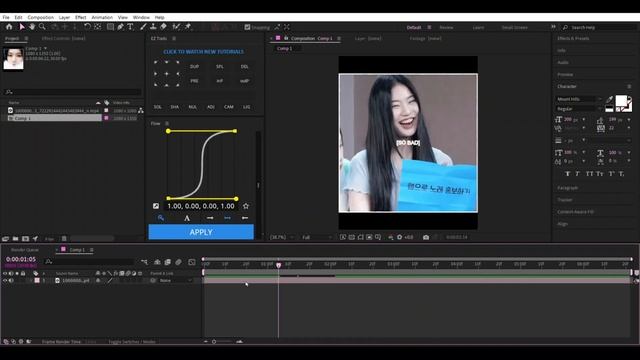This screenshot has height=360, width=640.
Task: Click the watch new tutorials link
Action: pyautogui.click(x=203, y=52)
